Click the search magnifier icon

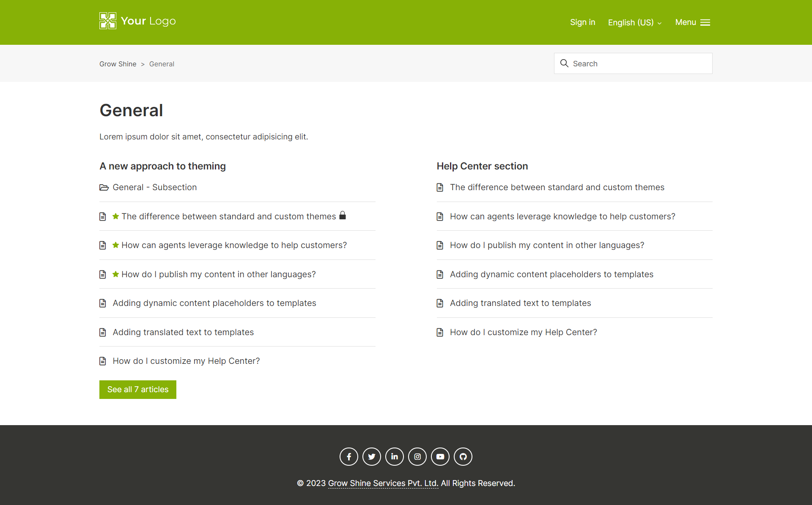pyautogui.click(x=564, y=63)
